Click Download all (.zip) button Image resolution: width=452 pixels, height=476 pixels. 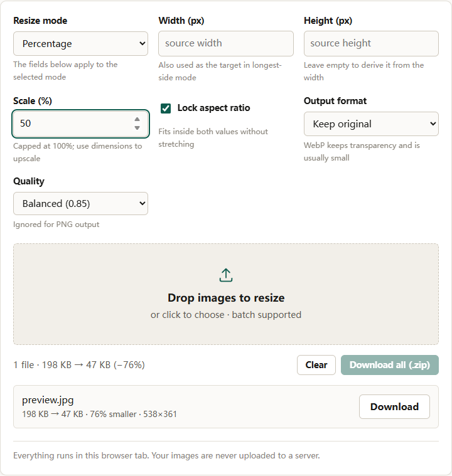coord(390,365)
